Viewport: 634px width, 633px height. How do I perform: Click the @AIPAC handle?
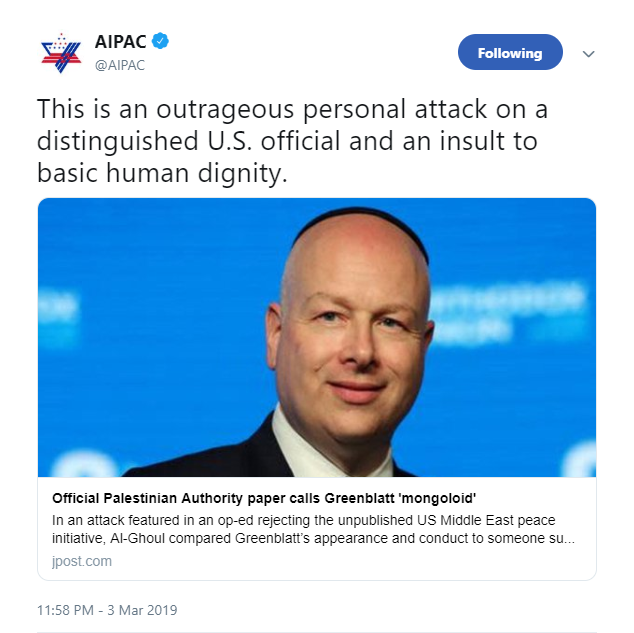pos(120,65)
